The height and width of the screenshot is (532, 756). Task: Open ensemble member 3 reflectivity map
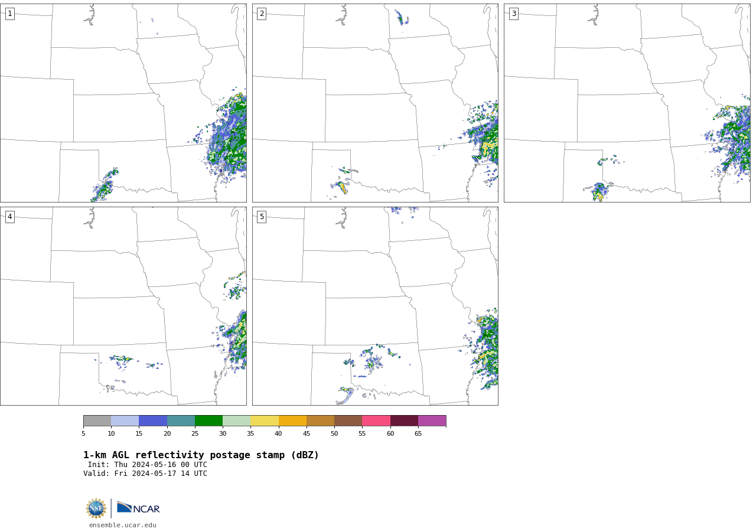(627, 103)
